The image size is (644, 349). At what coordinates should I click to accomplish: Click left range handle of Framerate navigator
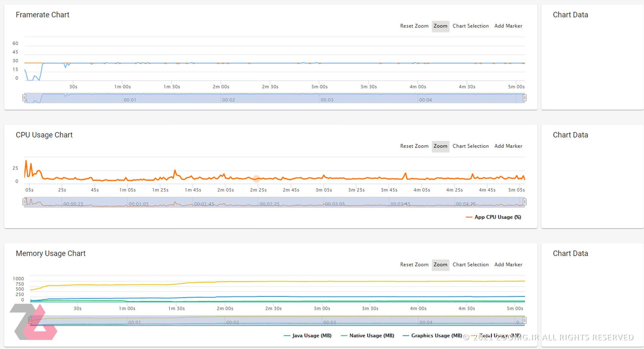point(24,98)
